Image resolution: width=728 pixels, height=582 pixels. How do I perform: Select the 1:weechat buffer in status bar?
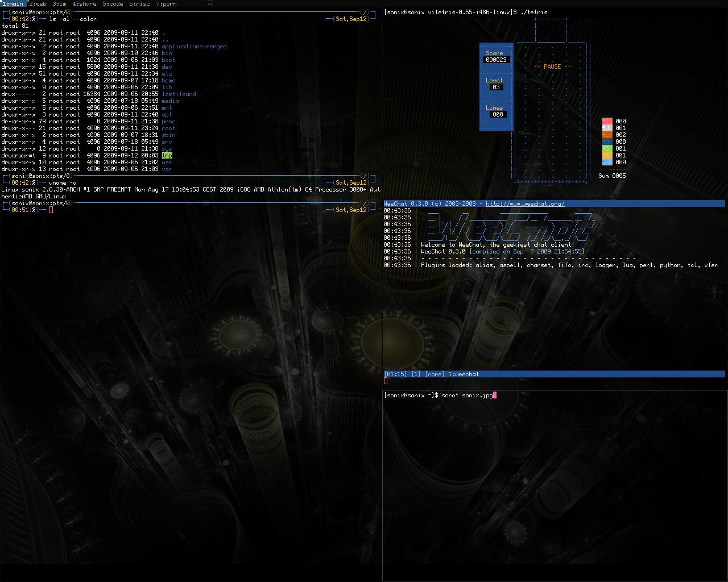(x=464, y=374)
